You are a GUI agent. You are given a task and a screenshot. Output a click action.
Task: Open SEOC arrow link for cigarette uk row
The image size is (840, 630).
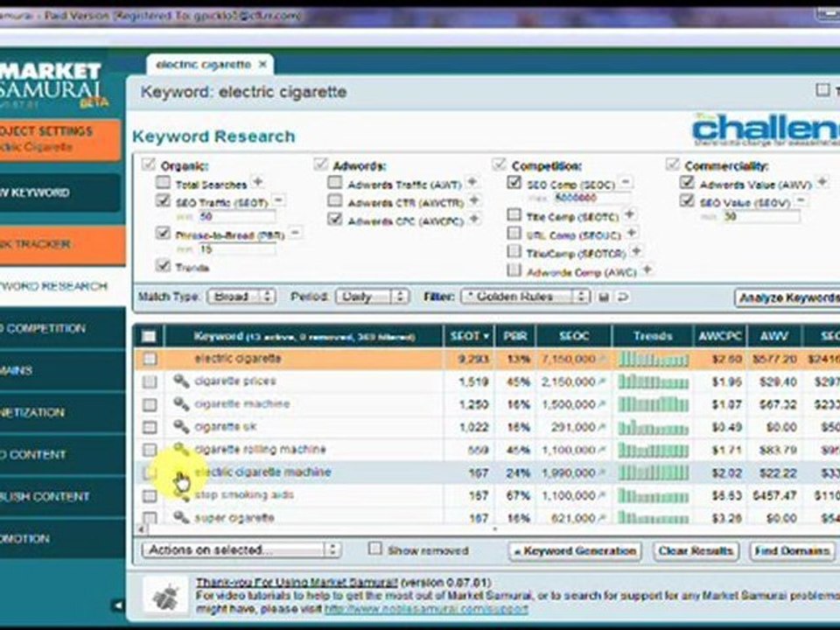click(602, 427)
